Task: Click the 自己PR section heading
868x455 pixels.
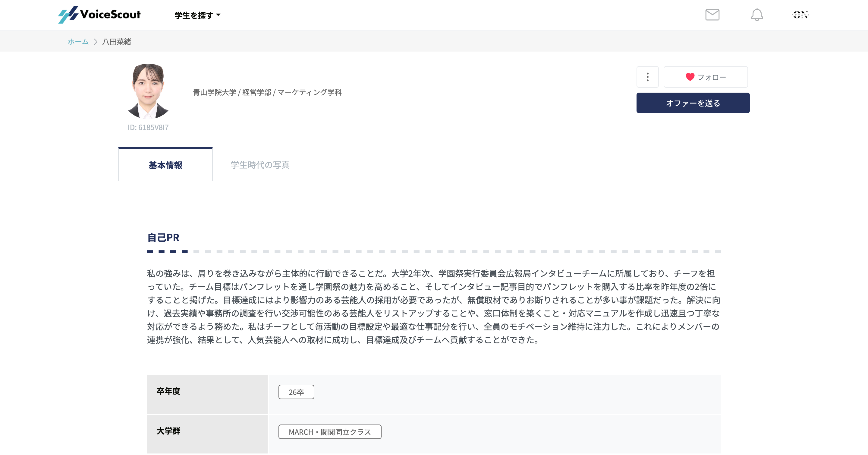Action: (163, 237)
